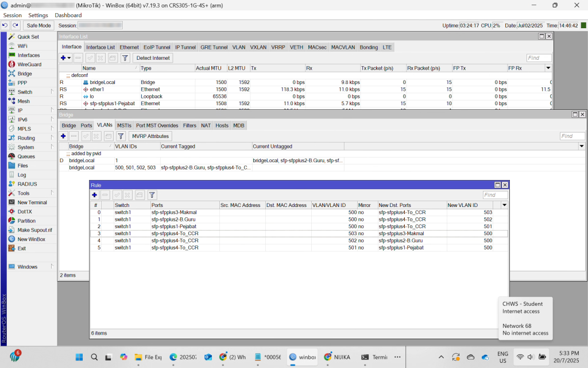588x368 pixels.
Task: Show hidden system tray icons
Action: 441,357
